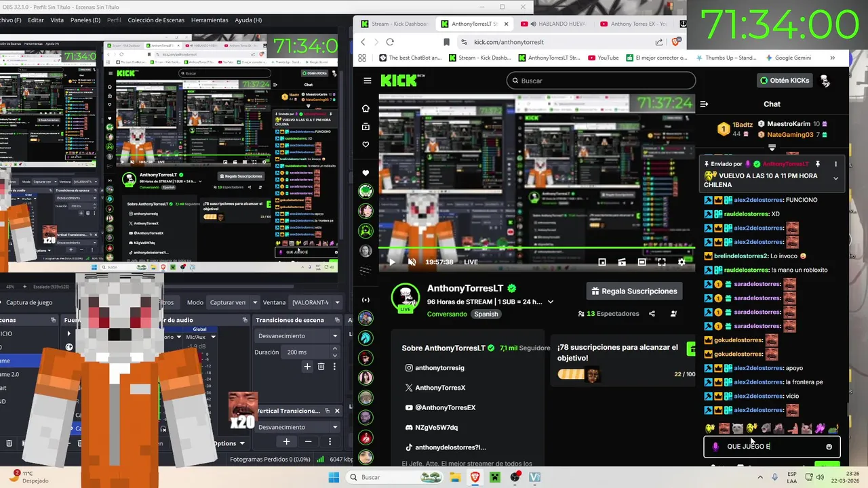Open the AnthonyTorresX link

coord(435,388)
